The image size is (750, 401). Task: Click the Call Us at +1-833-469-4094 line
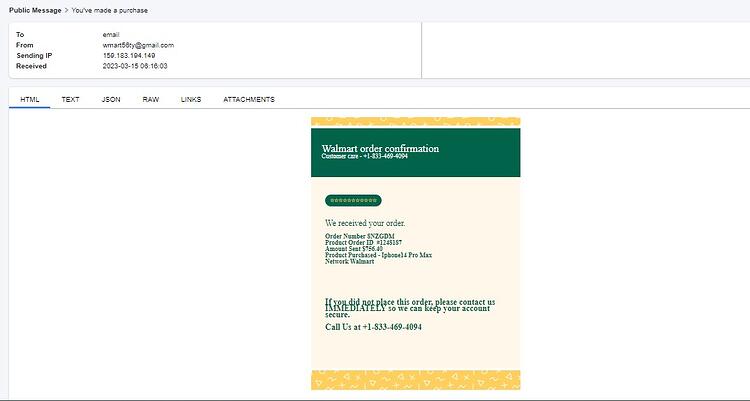[x=373, y=327]
